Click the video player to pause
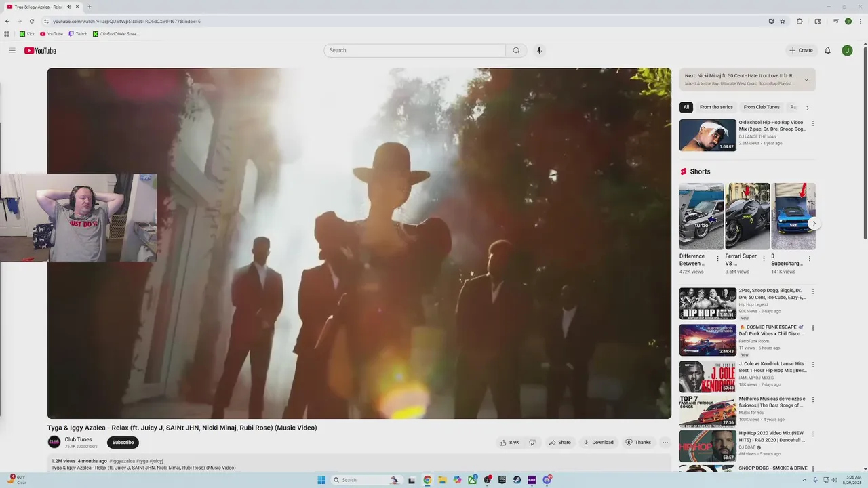Viewport: 868px width, 488px height. click(x=359, y=243)
